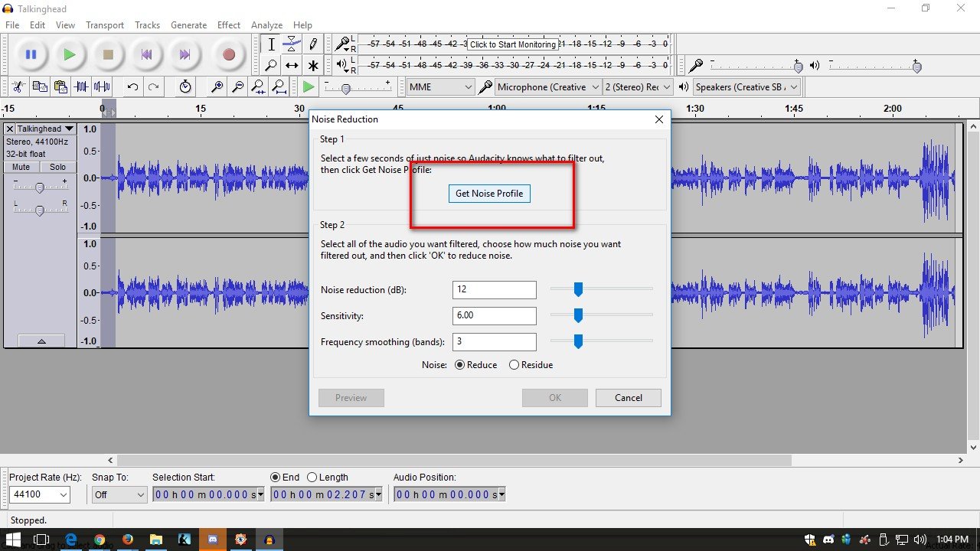Image resolution: width=980 pixels, height=551 pixels.
Task: Open the Project Rate 44100 dropdown
Action: [x=39, y=494]
